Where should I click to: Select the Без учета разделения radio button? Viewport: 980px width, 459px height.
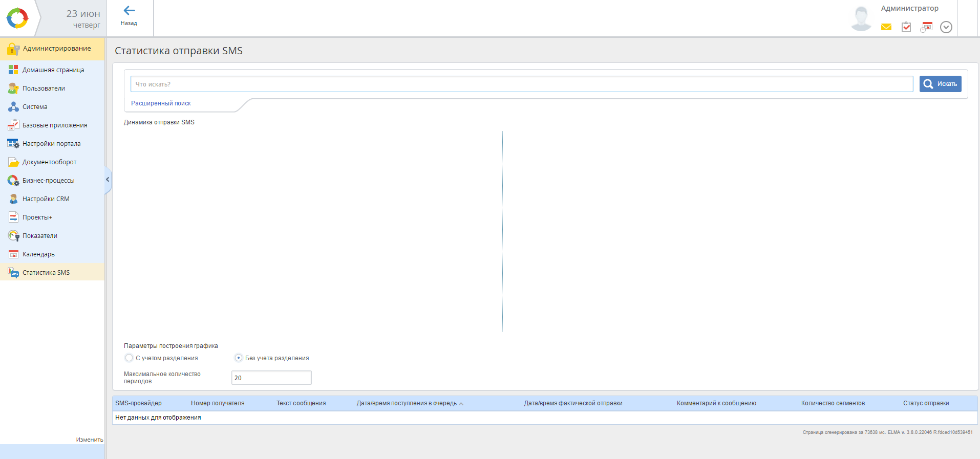(239, 358)
